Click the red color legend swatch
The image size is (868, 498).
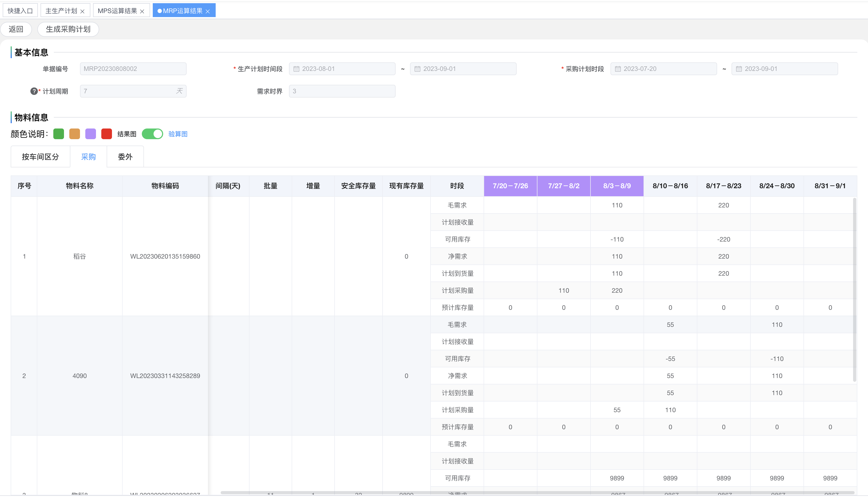(107, 134)
